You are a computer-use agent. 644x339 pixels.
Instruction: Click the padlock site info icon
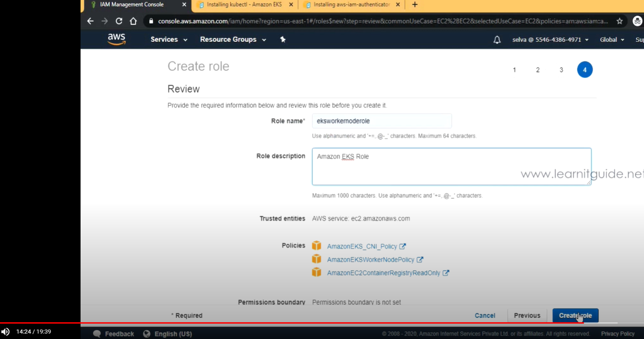point(151,21)
